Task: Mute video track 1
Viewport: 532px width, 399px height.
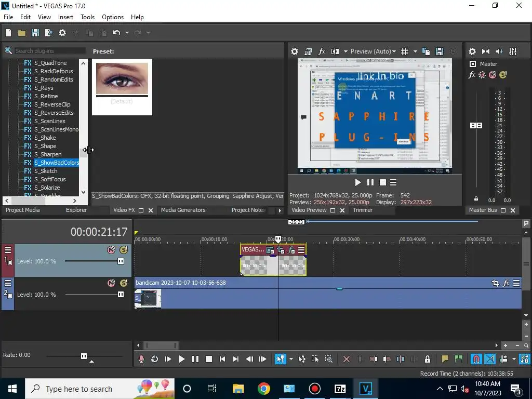Action: 111,250
